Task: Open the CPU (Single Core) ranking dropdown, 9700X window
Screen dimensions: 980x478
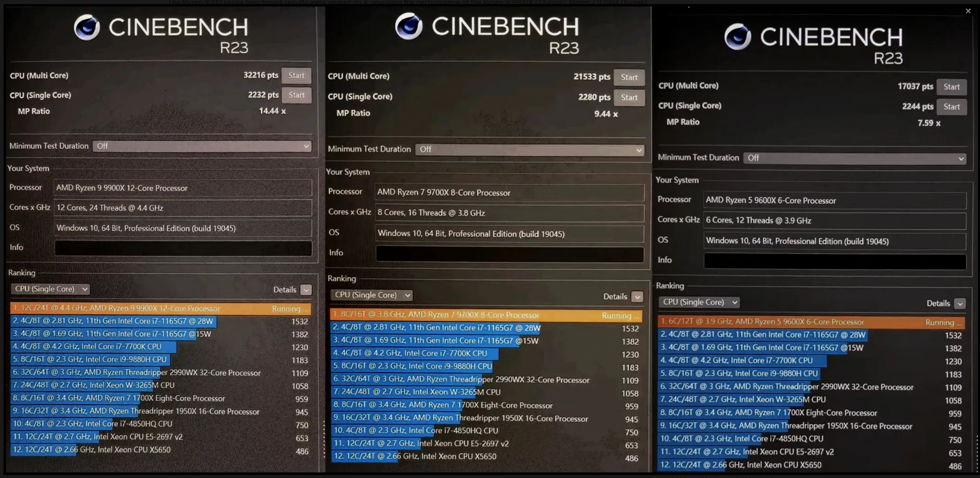Action: pos(371,295)
